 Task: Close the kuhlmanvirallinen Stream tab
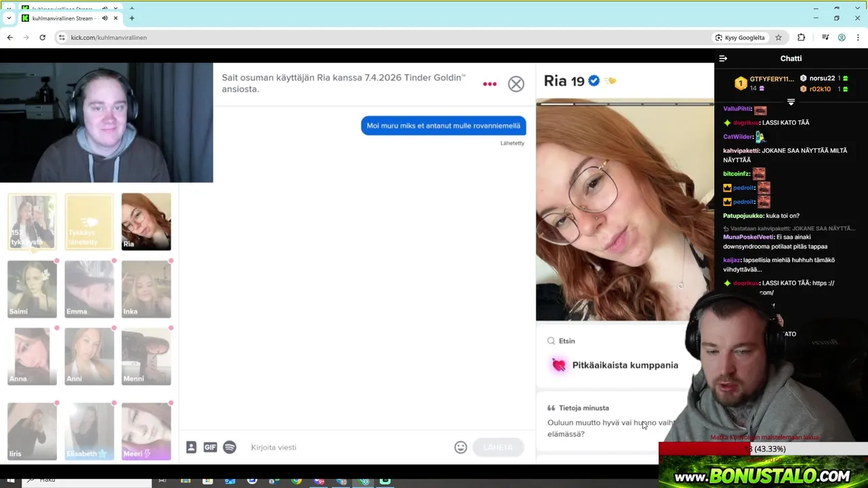115,18
